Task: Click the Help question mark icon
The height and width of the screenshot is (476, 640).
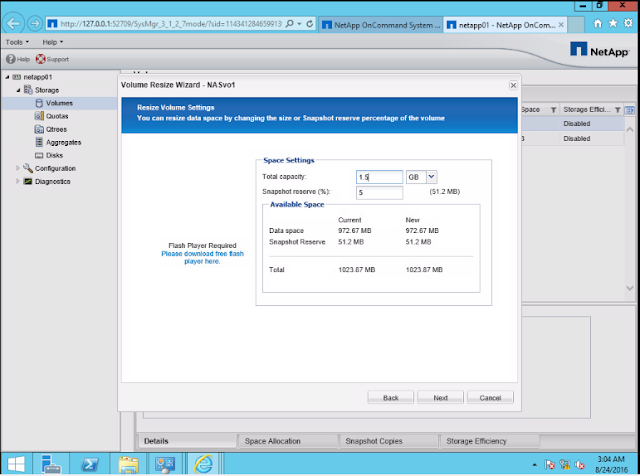Action: point(10,59)
